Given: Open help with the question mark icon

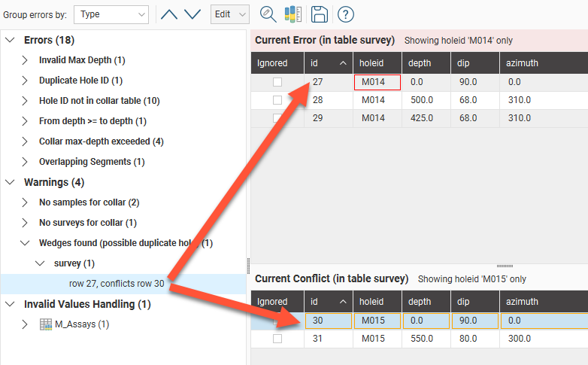Looking at the screenshot, I should [345, 14].
